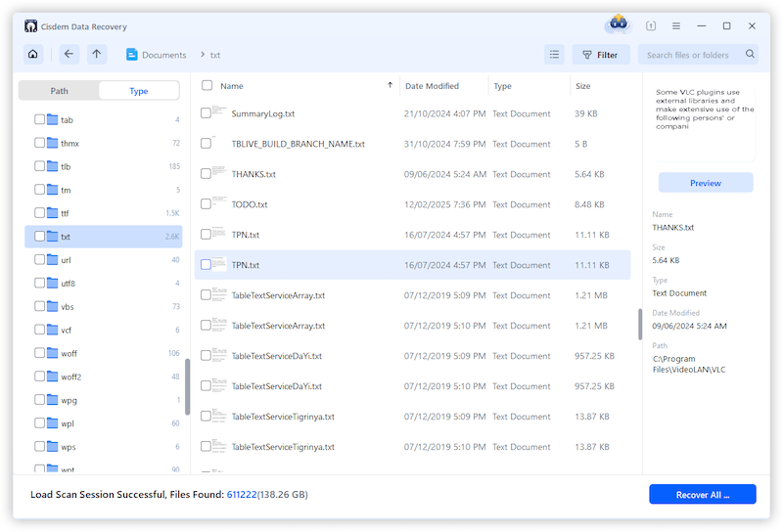This screenshot has height=532, width=783.
Task: Click the search magnifier icon
Action: [750, 54]
